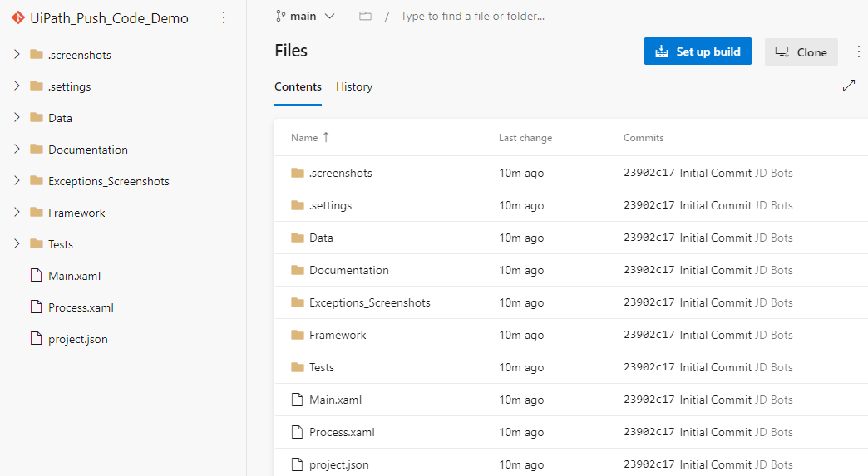The image size is (868, 476).
Task: Click the Framework folder icon in the table
Action: (298, 335)
